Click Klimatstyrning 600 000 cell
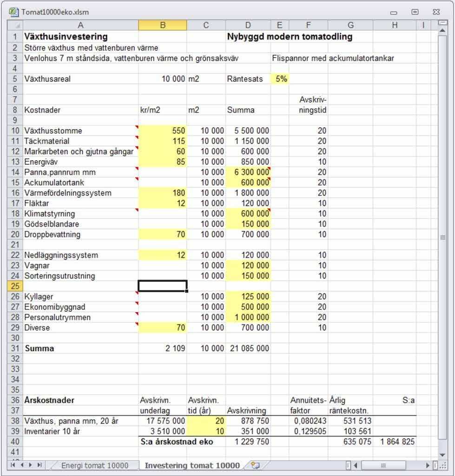Image resolution: width=455 pixels, height=476 pixels. pyautogui.click(x=248, y=214)
